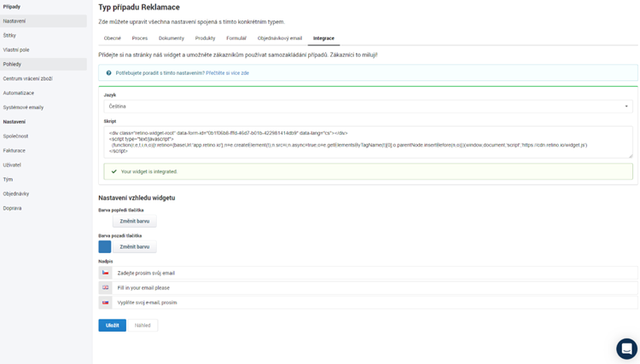Open the Dokumenty tab
640x364 pixels.
[172, 38]
